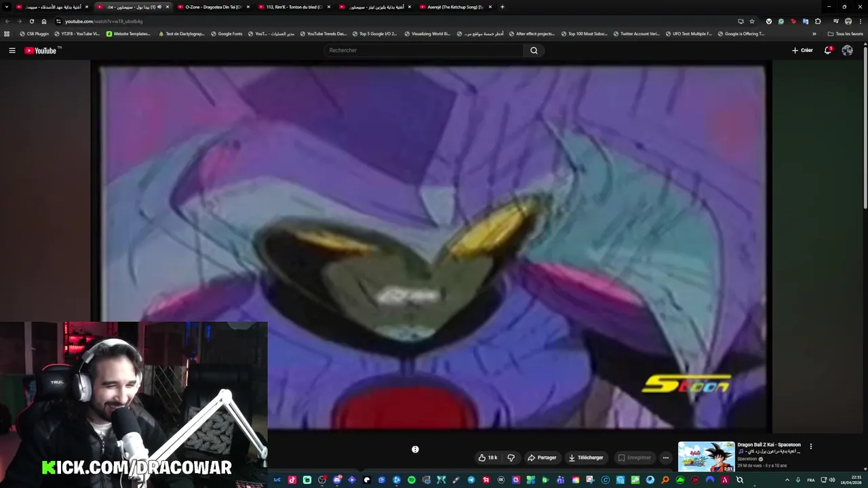The width and height of the screenshot is (868, 488).
Task: Click the search magnifier button
Action: tap(534, 50)
